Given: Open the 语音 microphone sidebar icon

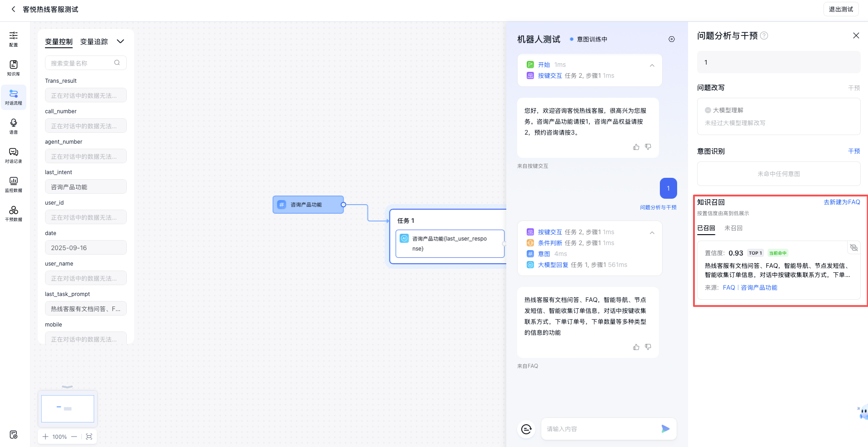Looking at the screenshot, I should point(14,126).
